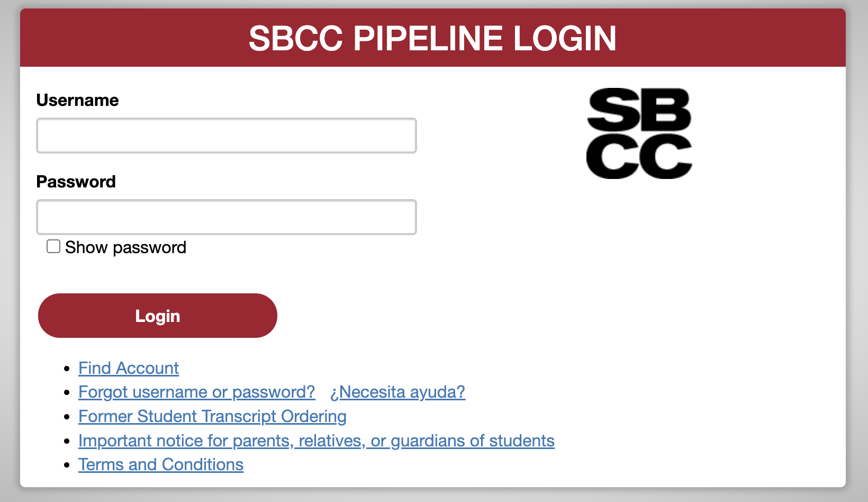The width and height of the screenshot is (868, 502).
Task: Click into the Password input field
Action: tap(227, 217)
